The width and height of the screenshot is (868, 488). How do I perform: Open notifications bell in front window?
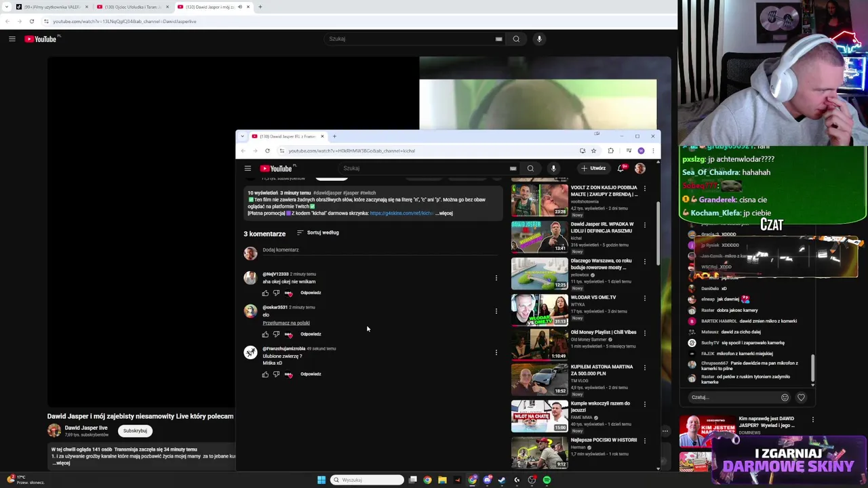click(620, 168)
